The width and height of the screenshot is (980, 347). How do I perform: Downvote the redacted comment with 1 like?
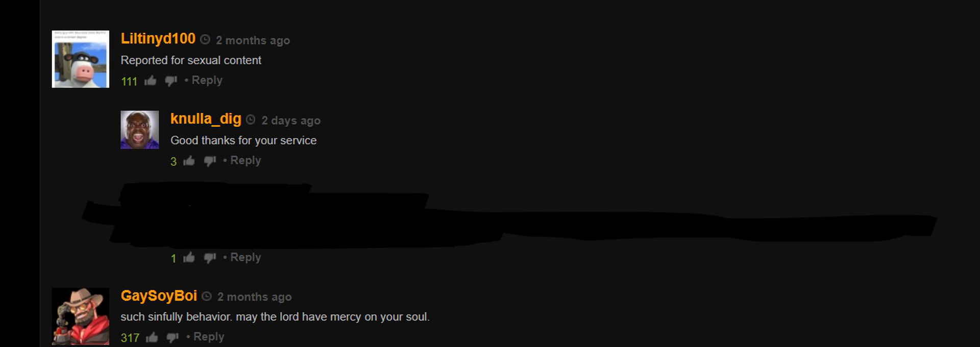tap(210, 258)
